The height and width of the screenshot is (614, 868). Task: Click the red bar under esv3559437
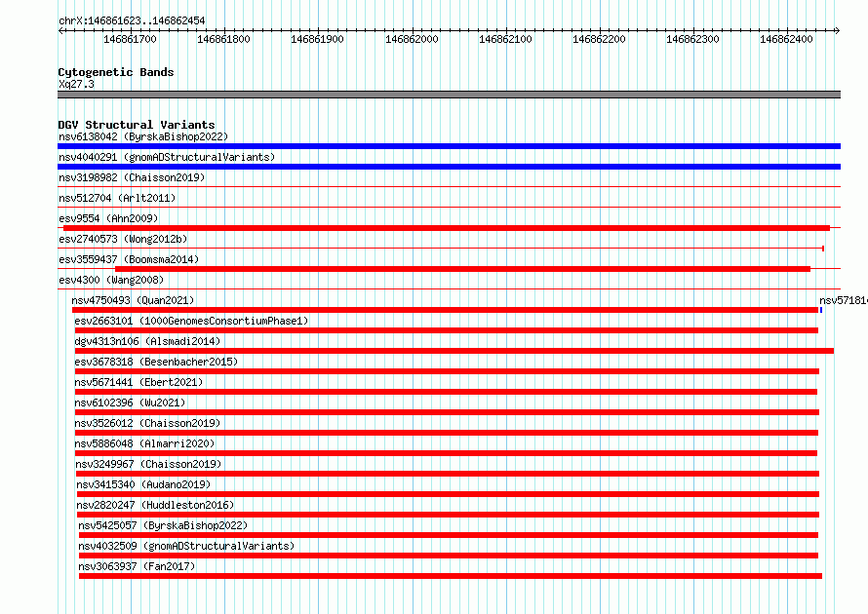pyautogui.click(x=463, y=269)
